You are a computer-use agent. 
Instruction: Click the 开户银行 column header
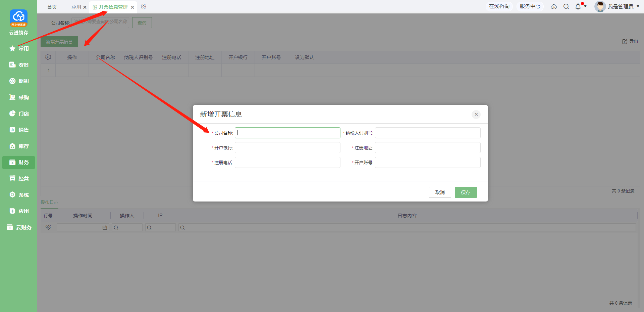click(x=238, y=57)
